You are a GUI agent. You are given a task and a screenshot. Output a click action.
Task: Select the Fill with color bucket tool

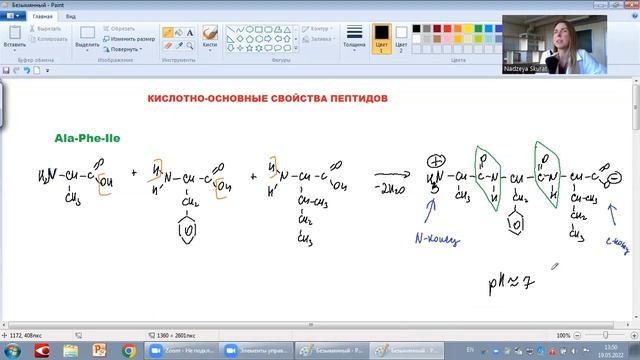coord(179,33)
